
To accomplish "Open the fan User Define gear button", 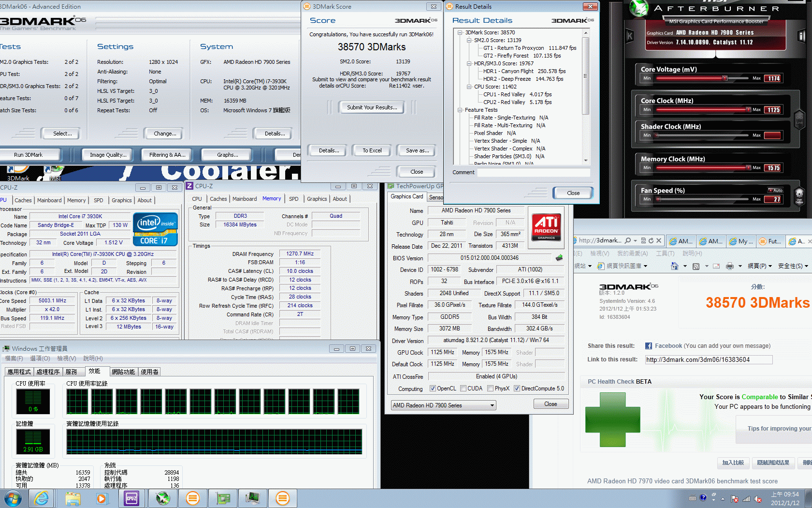I will (x=799, y=196).
